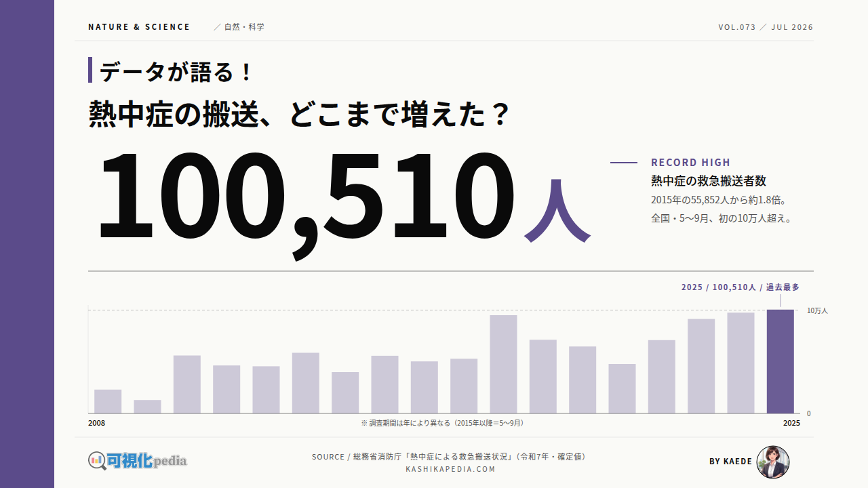The image size is (868, 488).
Task: Click the purple 人 unit character
Action: tap(557, 211)
